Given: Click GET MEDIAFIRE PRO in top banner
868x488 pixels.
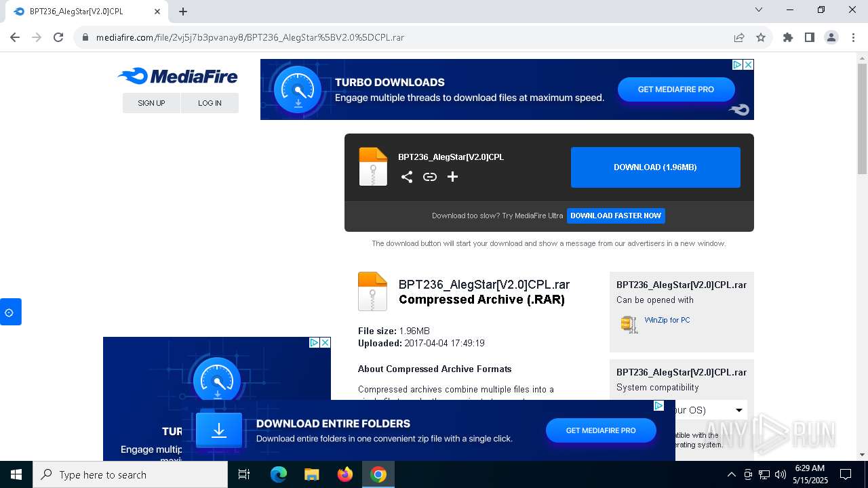Looking at the screenshot, I should (676, 89).
